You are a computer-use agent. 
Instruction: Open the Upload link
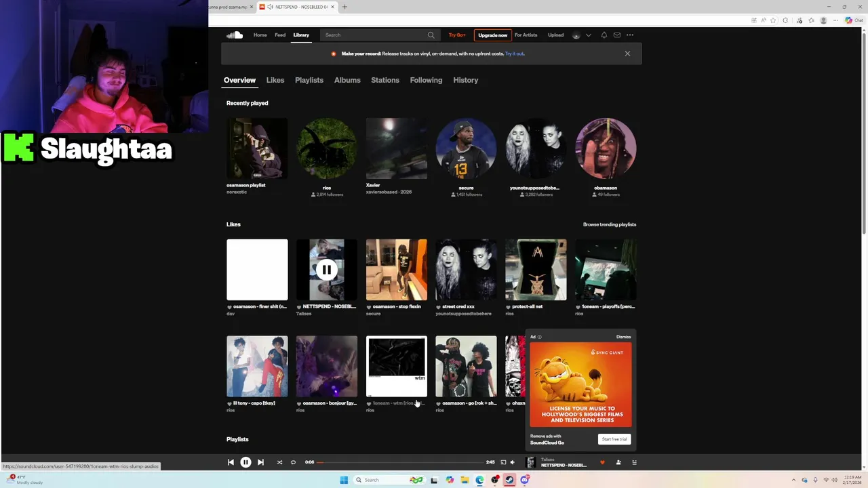[x=556, y=35]
